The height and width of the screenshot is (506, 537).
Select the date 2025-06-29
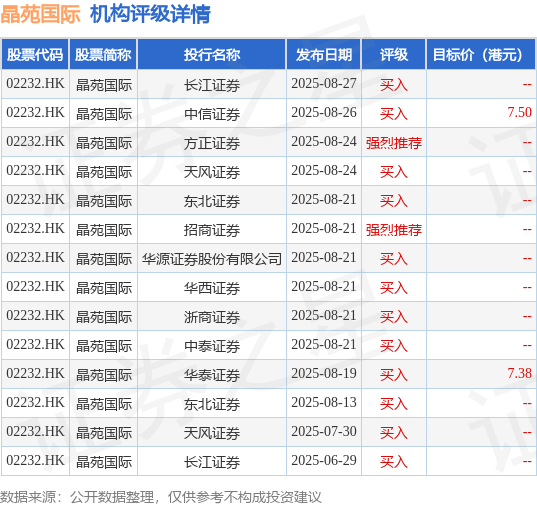pyautogui.click(x=324, y=460)
